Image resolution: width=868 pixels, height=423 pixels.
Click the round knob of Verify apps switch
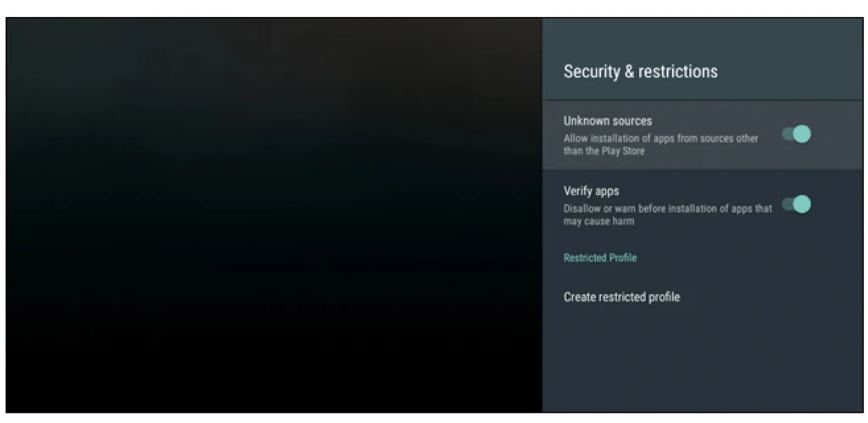tap(802, 204)
